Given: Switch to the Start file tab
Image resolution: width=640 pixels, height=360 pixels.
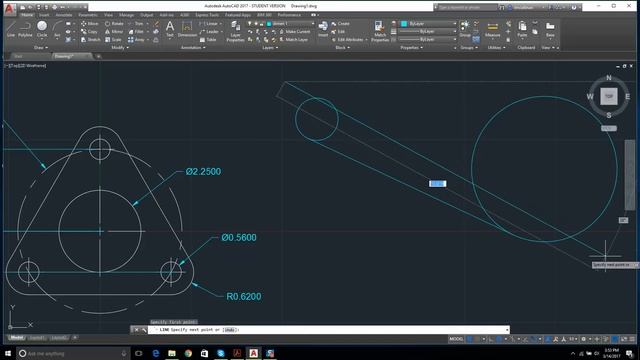Looking at the screenshot, I should tap(18, 56).
